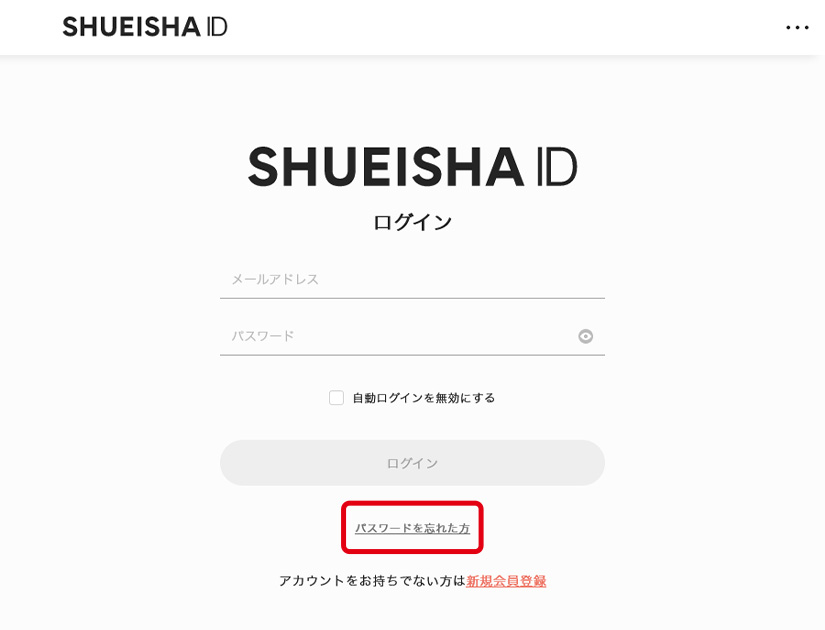Go to 新規会員登録 sign-up link
Image resolution: width=825 pixels, height=630 pixels.
506,581
